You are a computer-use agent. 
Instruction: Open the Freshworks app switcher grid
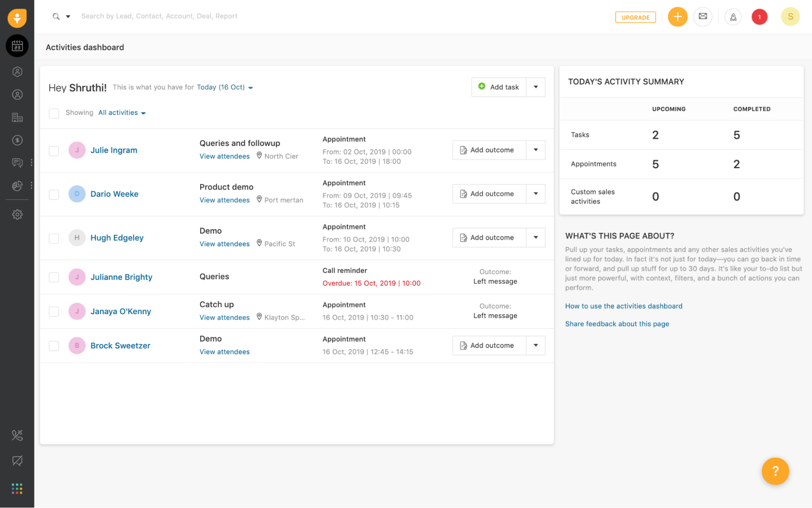[x=17, y=488]
